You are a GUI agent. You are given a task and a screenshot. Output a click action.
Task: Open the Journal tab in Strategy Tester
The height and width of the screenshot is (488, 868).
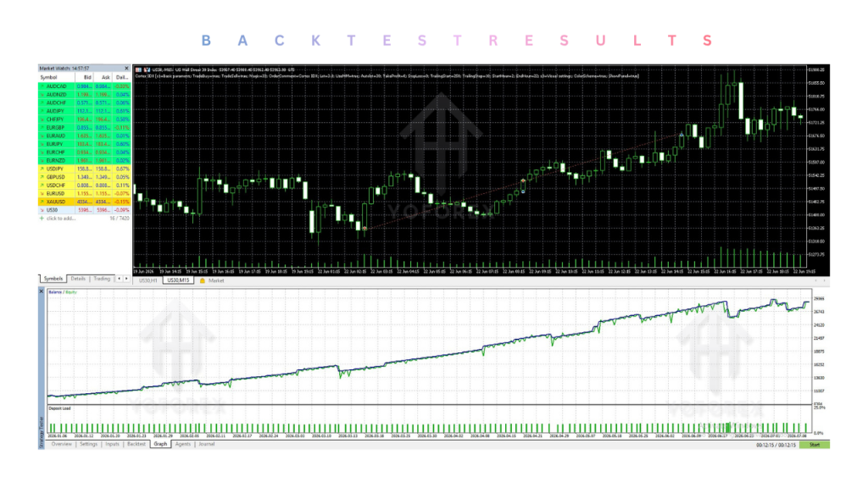click(x=207, y=444)
